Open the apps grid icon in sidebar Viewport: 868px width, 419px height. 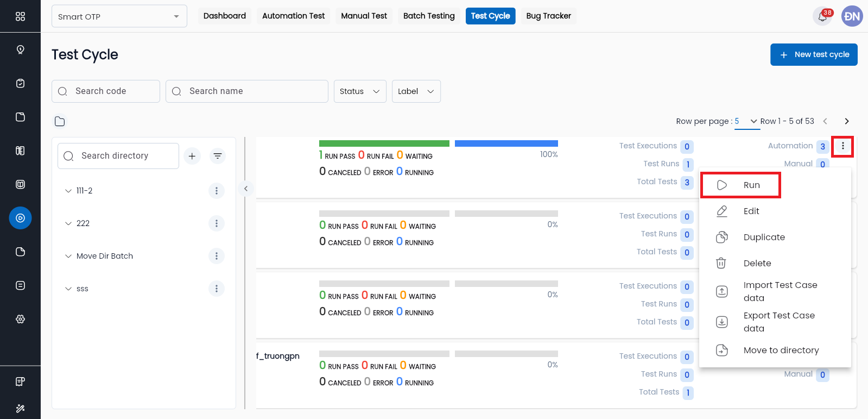[x=20, y=16]
